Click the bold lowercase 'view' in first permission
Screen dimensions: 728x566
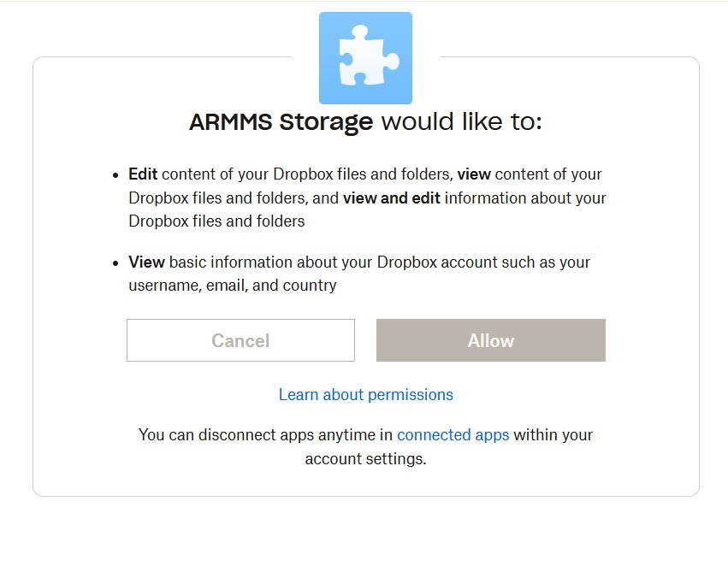[474, 174]
